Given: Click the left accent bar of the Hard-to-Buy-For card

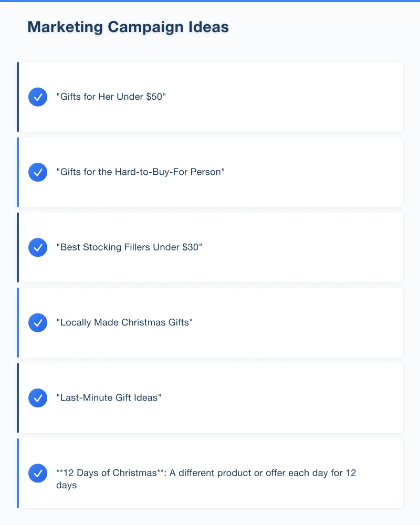Looking at the screenshot, I should point(18,172).
